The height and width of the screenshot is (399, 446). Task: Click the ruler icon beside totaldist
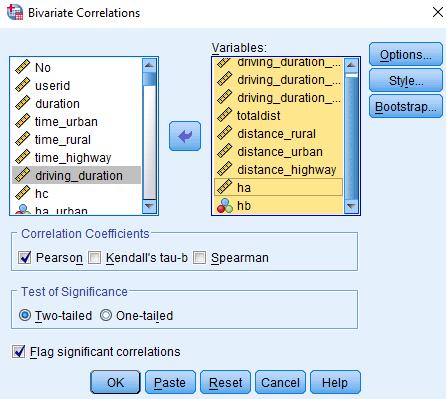225,115
